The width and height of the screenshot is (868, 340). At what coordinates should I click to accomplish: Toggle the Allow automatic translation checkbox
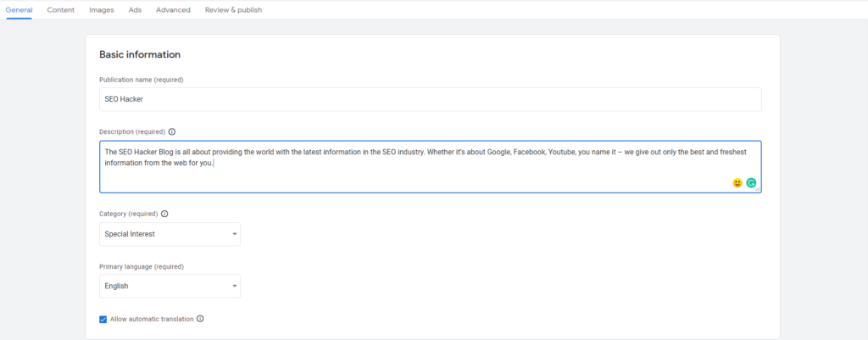point(103,320)
